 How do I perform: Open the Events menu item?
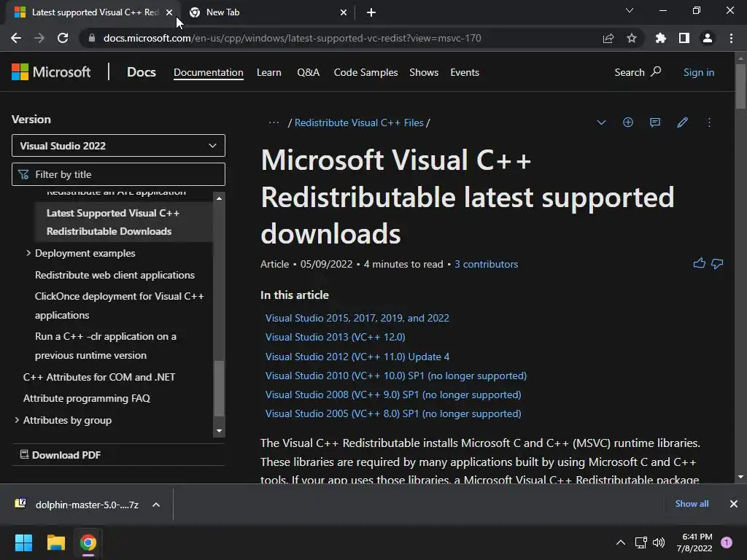click(465, 72)
